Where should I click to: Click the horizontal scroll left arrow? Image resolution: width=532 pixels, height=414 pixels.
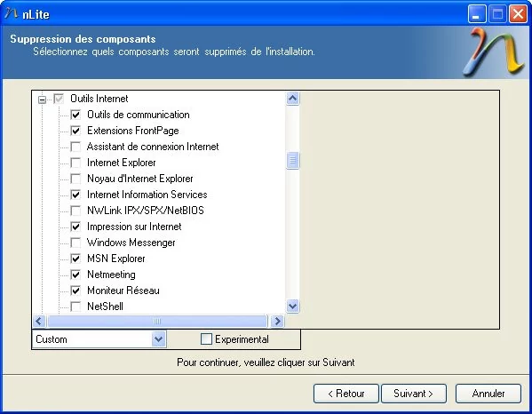click(39, 321)
